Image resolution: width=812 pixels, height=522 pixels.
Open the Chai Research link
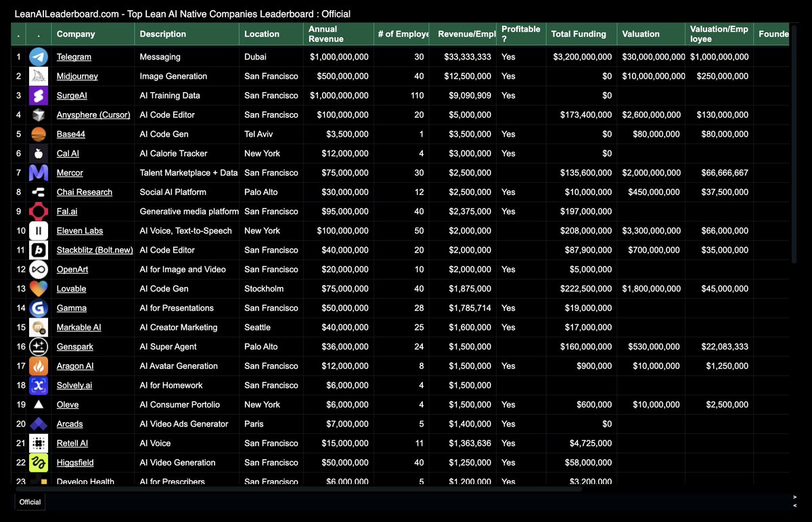click(85, 192)
